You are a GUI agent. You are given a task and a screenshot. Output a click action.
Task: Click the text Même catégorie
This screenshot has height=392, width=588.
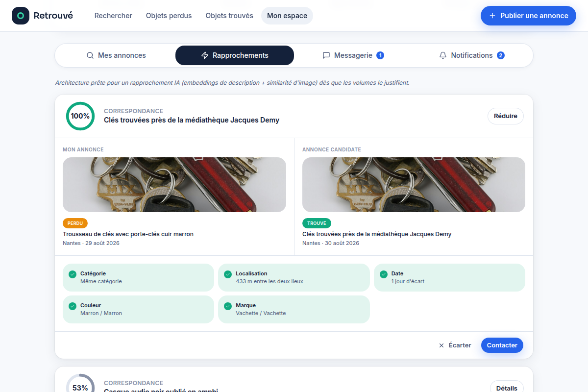(101, 281)
